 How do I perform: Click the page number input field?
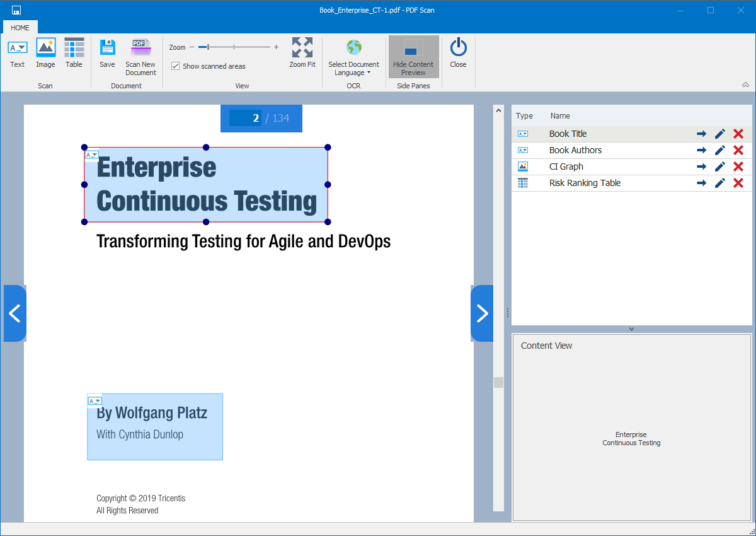(x=245, y=118)
